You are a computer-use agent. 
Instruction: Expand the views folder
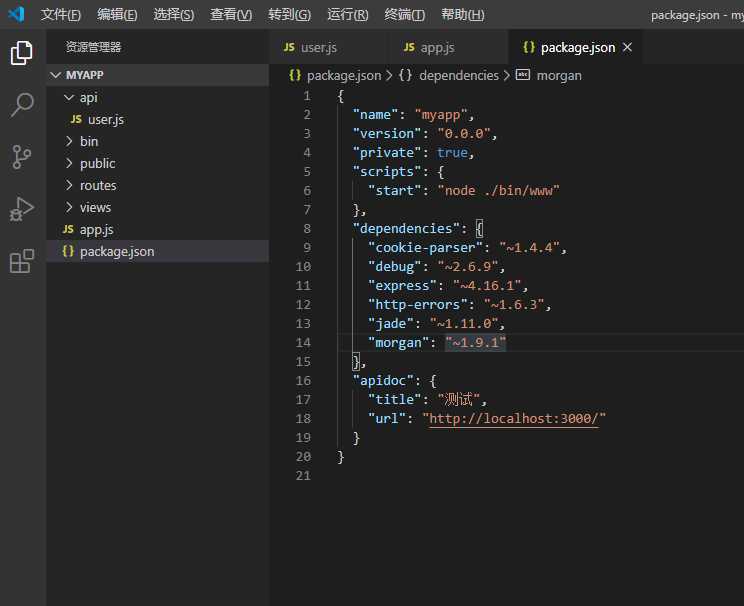pyautogui.click(x=69, y=207)
